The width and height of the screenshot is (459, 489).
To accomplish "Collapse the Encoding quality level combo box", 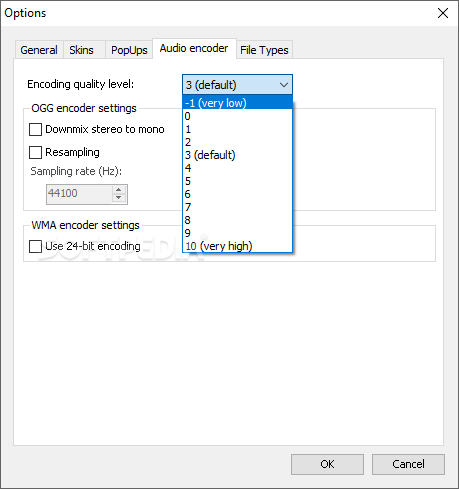I will (x=237, y=85).
